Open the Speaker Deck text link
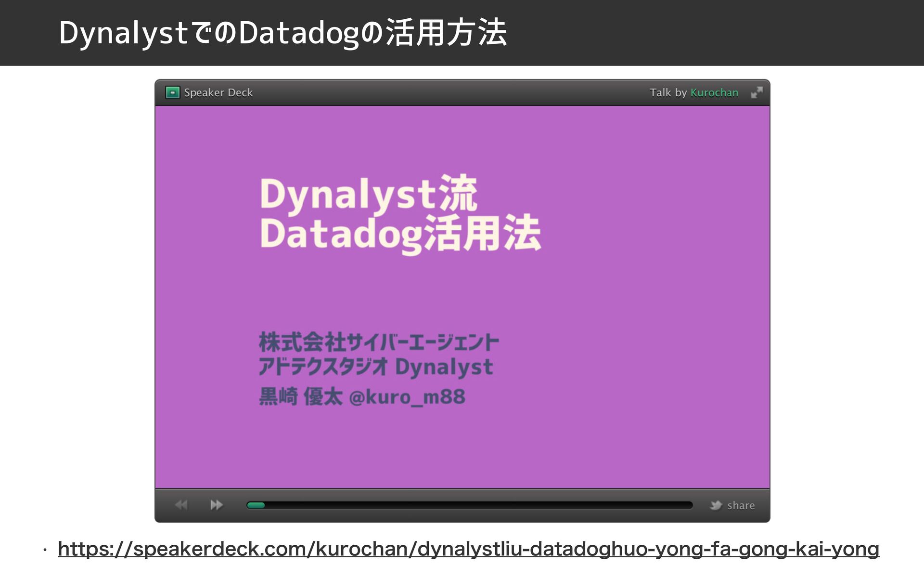This screenshot has height=578, width=924. pos(218,92)
